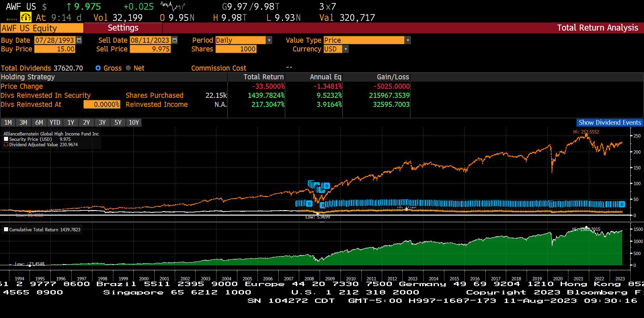Screen dimensions: 644x318
Task: Click the Total Return column header
Action: (264, 77)
